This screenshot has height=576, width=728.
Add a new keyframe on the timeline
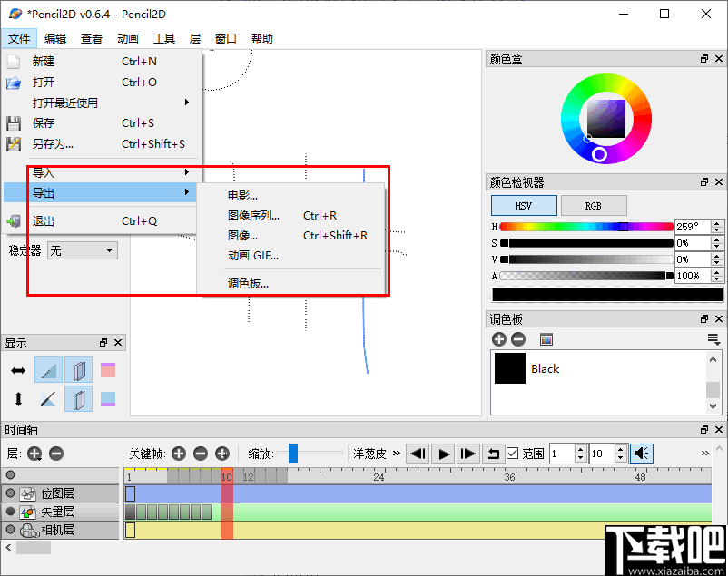tap(178, 454)
